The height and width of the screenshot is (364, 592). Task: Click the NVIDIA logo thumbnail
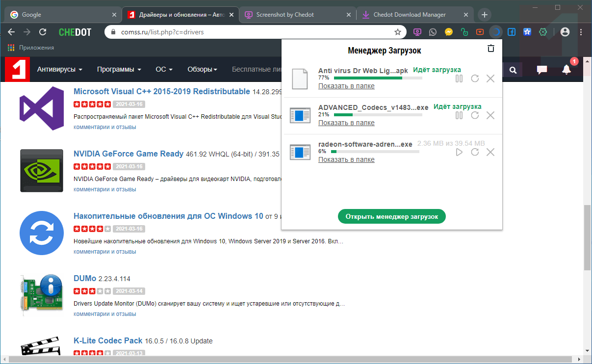[42, 171]
